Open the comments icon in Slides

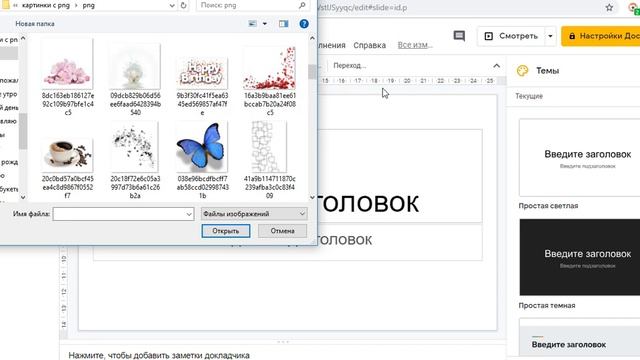(x=459, y=36)
